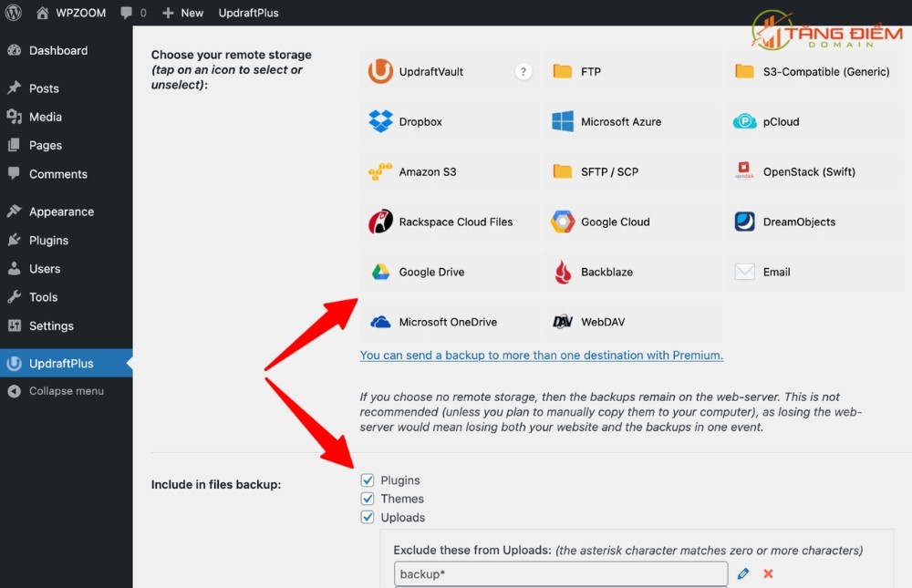Viewport: 912px width, 588px height.
Task: Open UpdraftPlus in the top admin bar
Action: 248,13
